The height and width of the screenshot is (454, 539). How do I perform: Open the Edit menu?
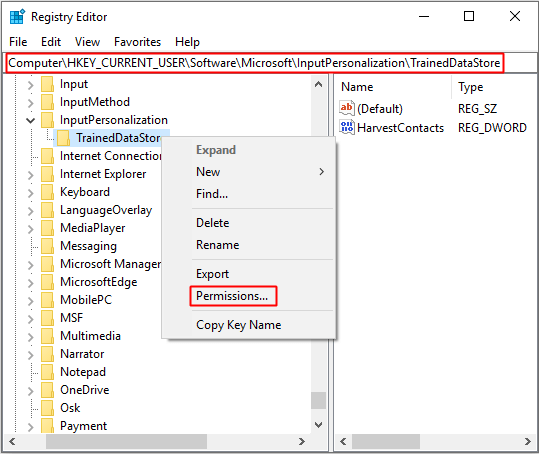pos(51,42)
